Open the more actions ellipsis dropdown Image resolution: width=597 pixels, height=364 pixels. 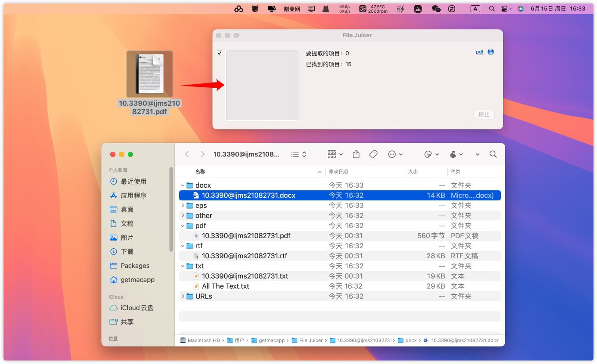click(395, 154)
